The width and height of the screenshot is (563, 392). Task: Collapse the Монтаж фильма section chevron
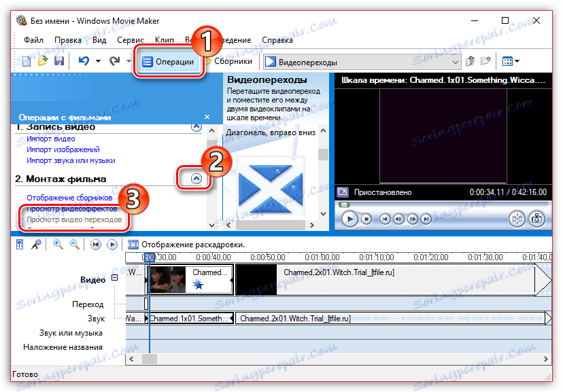tap(196, 179)
